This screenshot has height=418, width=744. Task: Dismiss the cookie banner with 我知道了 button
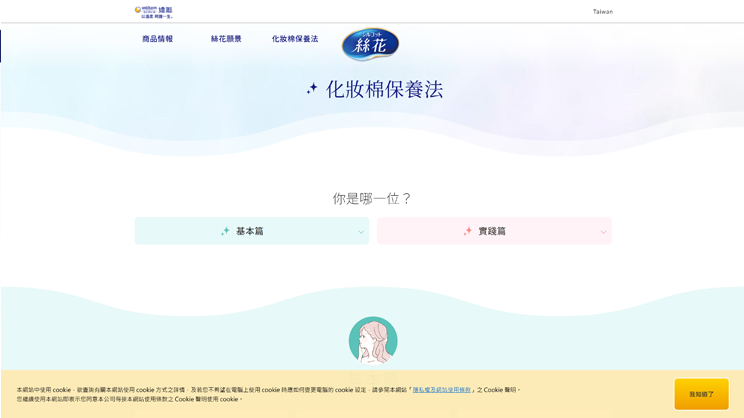pos(701,394)
